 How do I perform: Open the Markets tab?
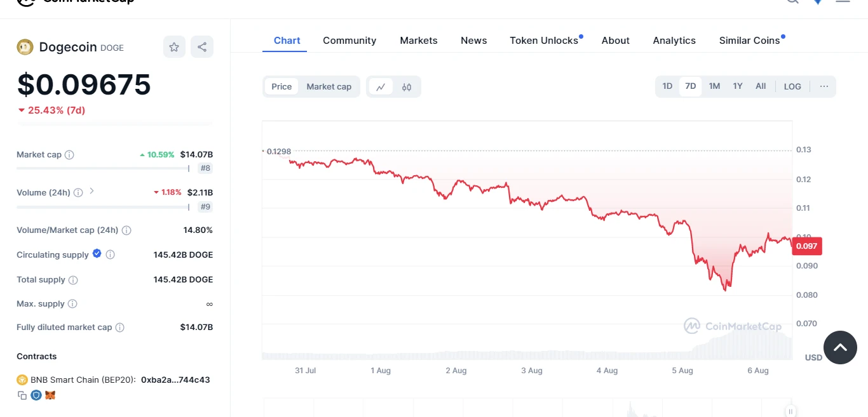(418, 41)
